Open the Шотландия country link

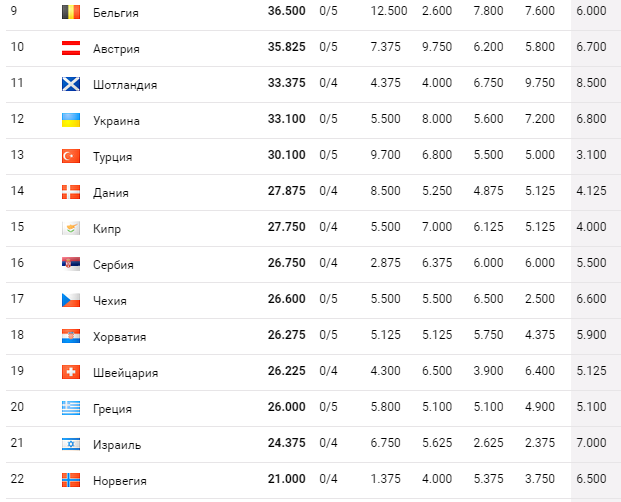pyautogui.click(x=124, y=85)
